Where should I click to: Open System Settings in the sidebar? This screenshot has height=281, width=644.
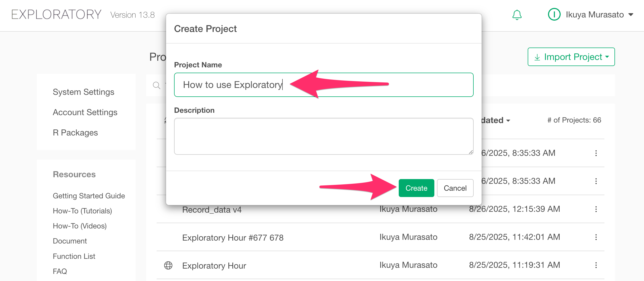coord(84,92)
